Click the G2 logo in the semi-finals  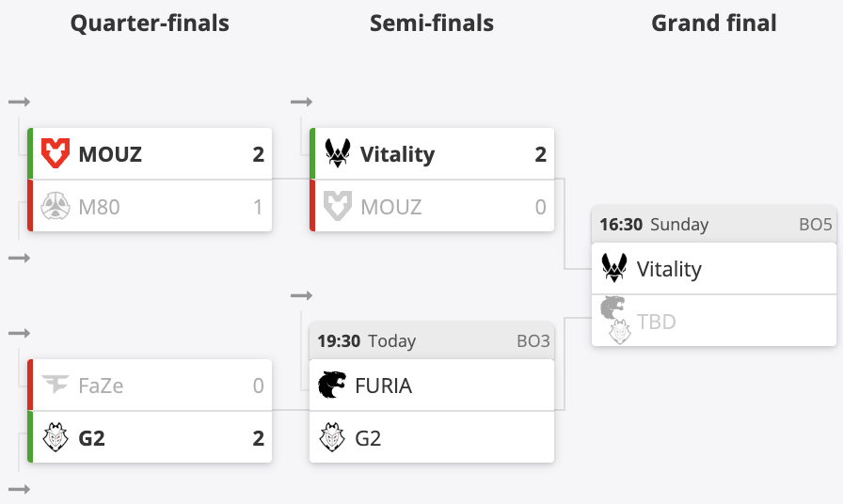pyautogui.click(x=332, y=437)
